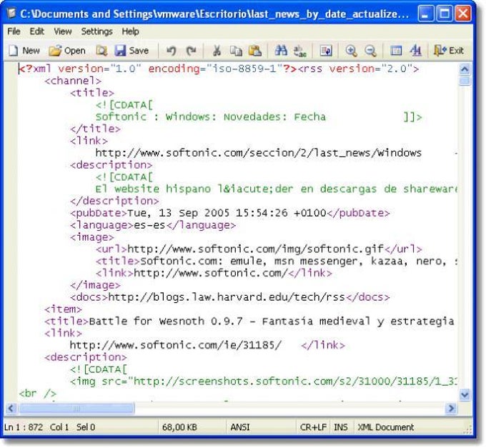Click the softonic.com/seccion/2/last_news URL line

click(259, 153)
